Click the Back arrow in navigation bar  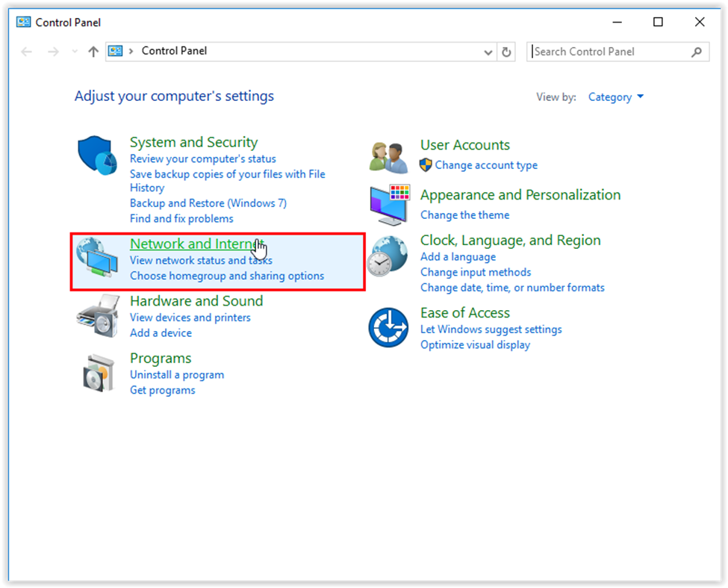(x=26, y=52)
